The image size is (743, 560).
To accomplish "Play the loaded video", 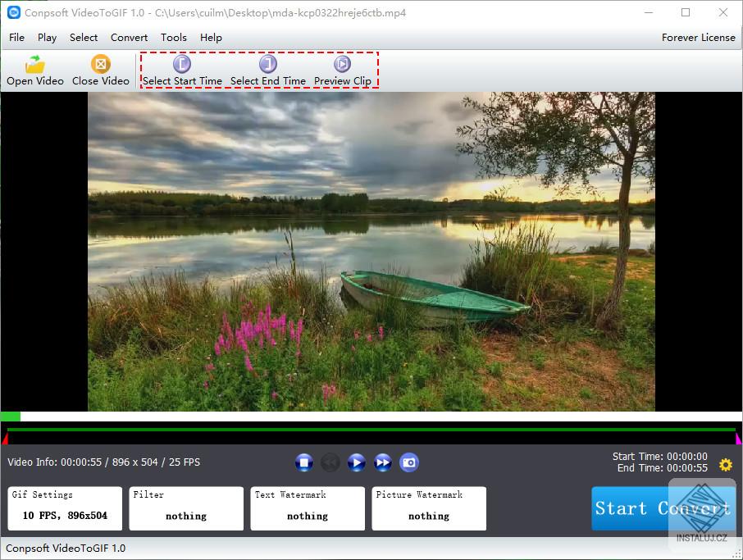I will point(357,462).
